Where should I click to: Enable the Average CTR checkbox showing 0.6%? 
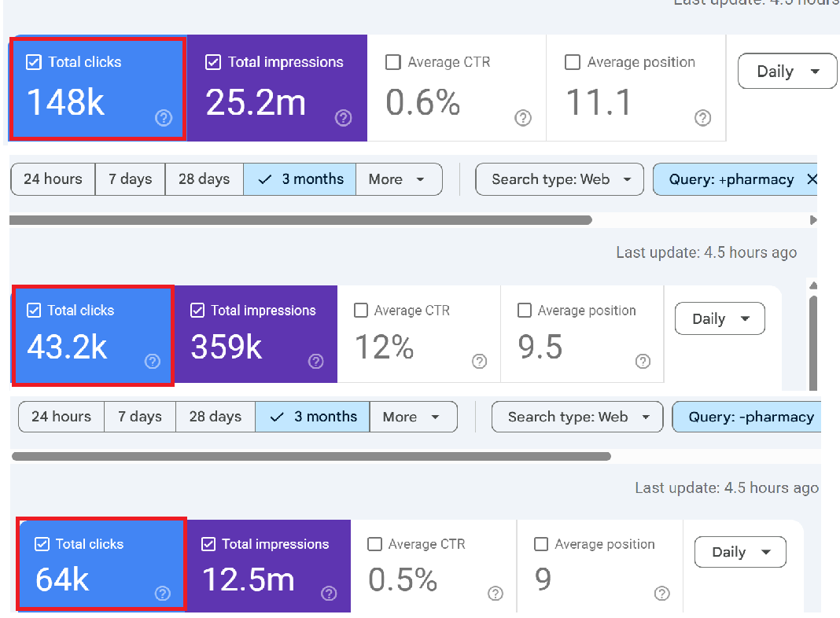[393, 62]
